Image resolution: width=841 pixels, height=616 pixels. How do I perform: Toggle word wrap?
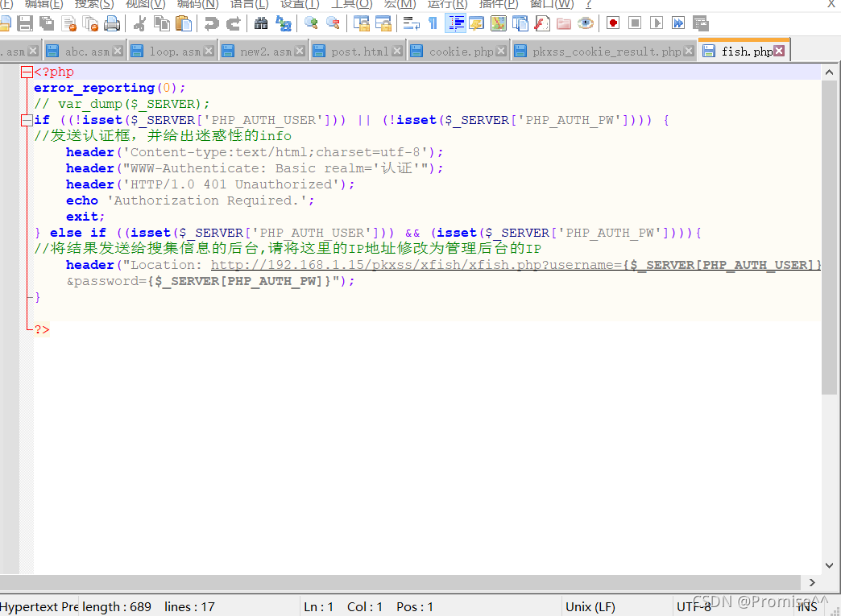[412, 23]
